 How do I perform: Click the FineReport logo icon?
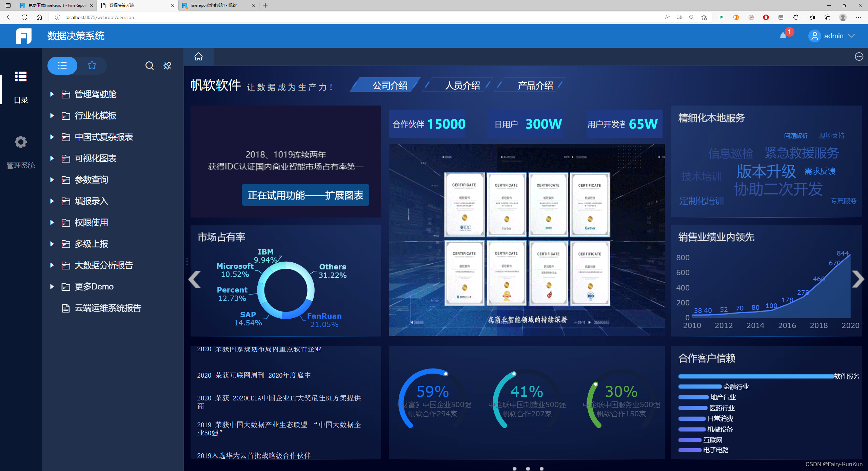pos(23,36)
